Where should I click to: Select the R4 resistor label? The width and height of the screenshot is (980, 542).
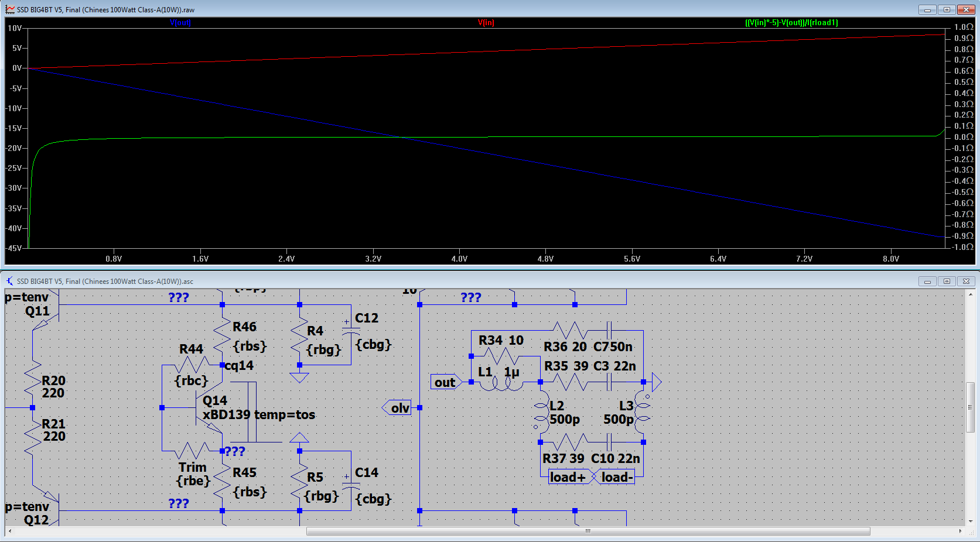click(x=315, y=331)
